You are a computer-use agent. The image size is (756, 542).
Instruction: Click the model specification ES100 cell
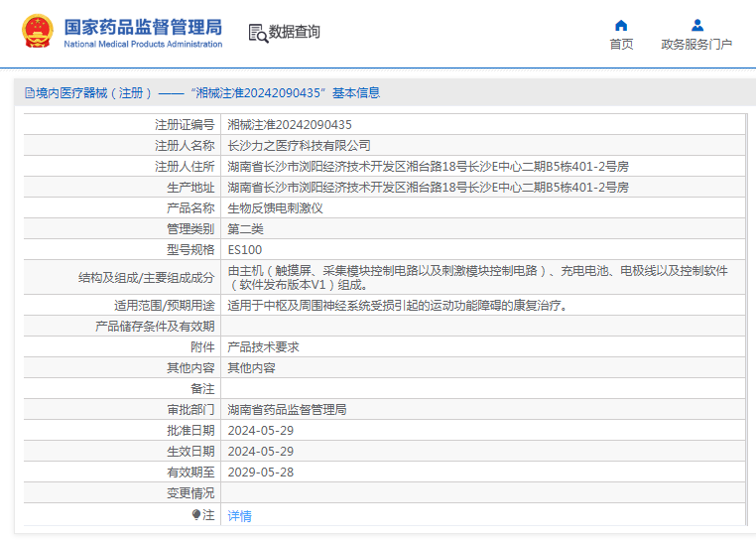(483, 249)
